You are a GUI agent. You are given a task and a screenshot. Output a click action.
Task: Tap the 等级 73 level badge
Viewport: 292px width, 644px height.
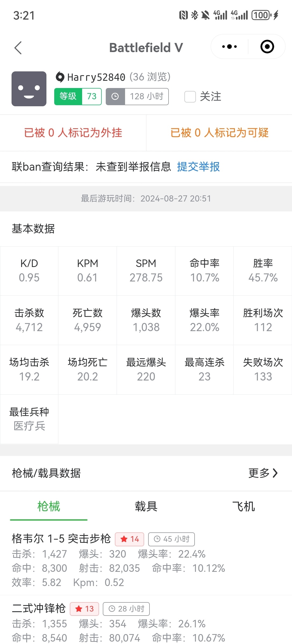pyautogui.click(x=78, y=97)
